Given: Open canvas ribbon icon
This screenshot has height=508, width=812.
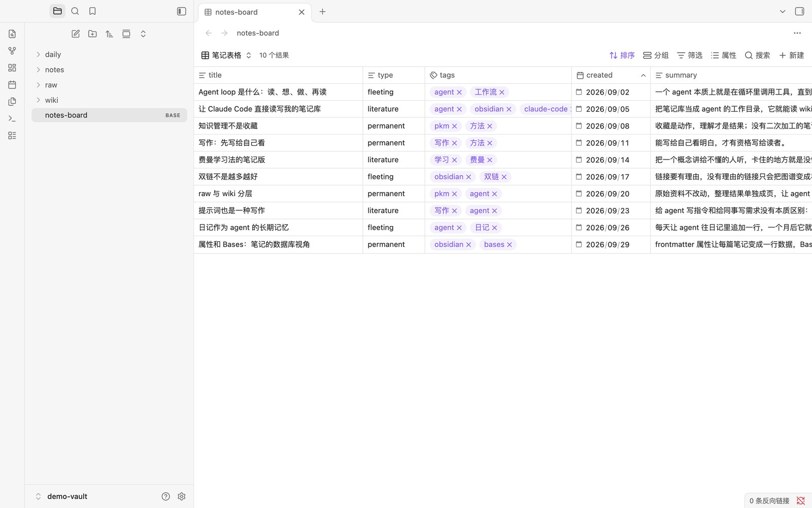Looking at the screenshot, I should coord(12,68).
